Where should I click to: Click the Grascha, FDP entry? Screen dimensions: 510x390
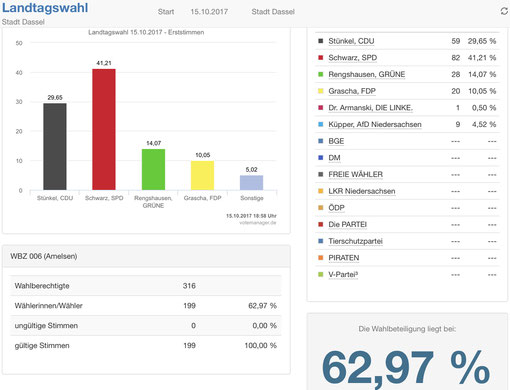pos(352,91)
